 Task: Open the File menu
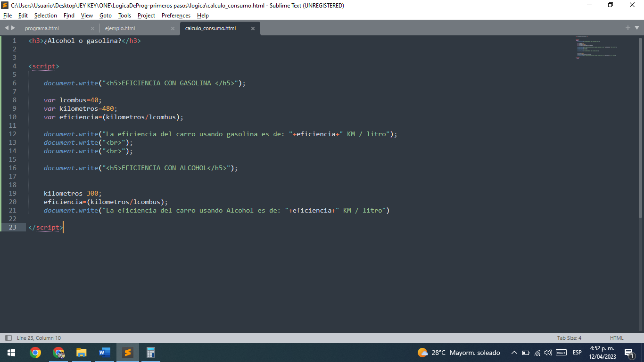click(x=7, y=16)
